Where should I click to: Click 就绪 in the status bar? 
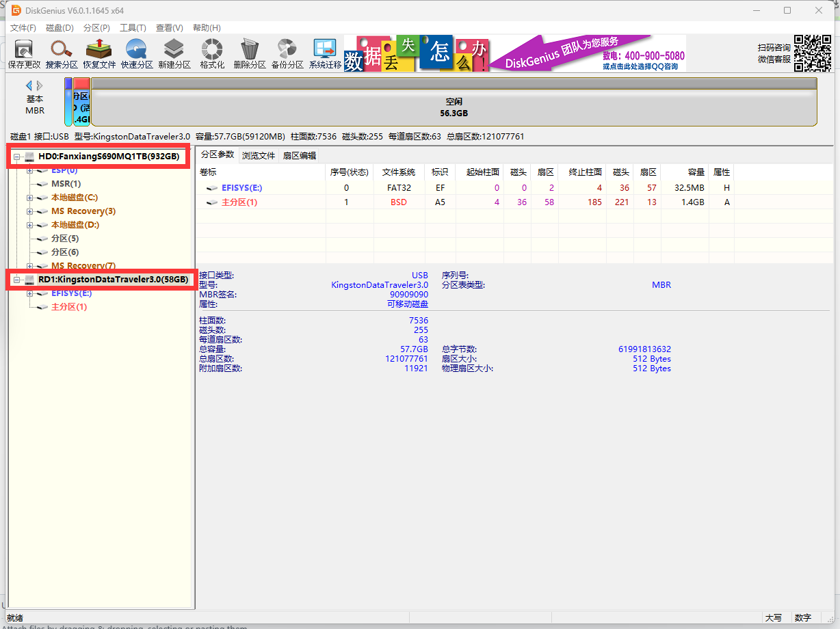[15, 617]
